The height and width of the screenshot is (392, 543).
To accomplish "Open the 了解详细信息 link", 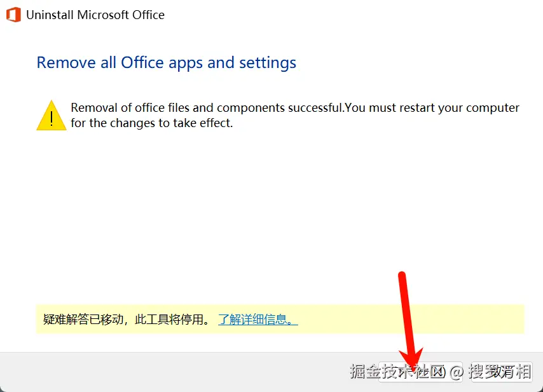I will [x=258, y=320].
